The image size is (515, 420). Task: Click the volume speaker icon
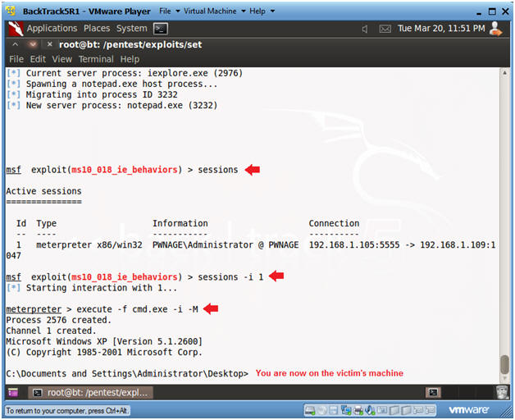pos(365,29)
